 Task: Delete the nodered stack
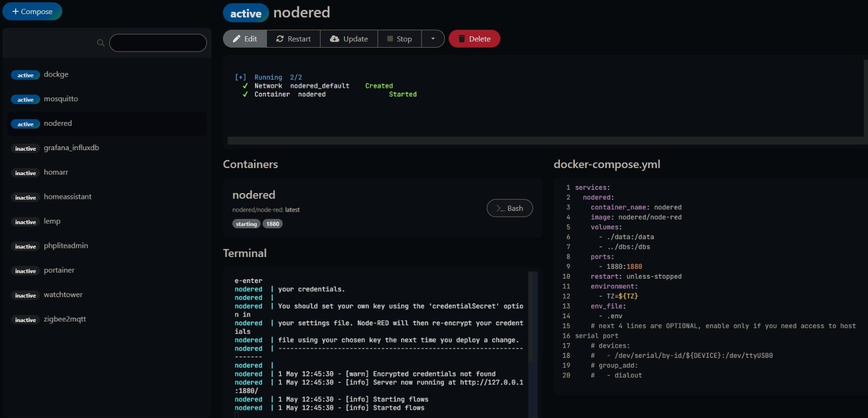(x=474, y=39)
